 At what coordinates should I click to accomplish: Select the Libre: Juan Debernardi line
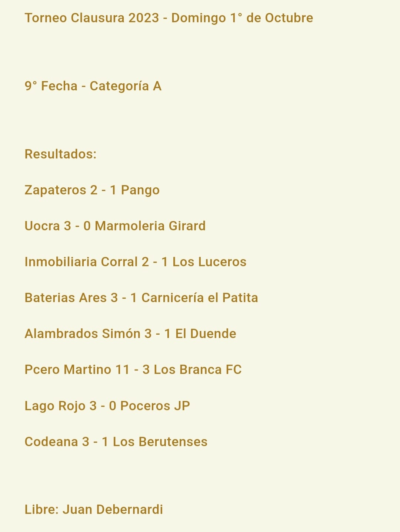[94, 509]
